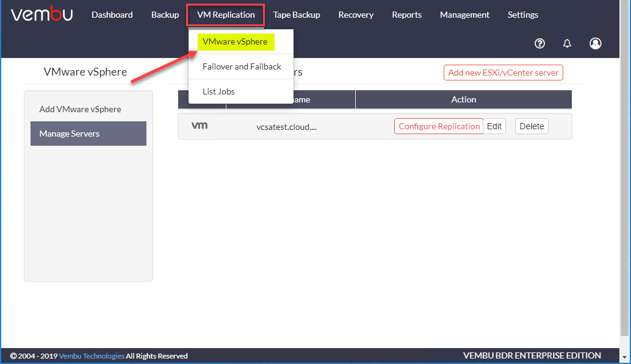Open the user account profile icon
Image resolution: width=631 pixels, height=364 pixels.
tap(595, 43)
